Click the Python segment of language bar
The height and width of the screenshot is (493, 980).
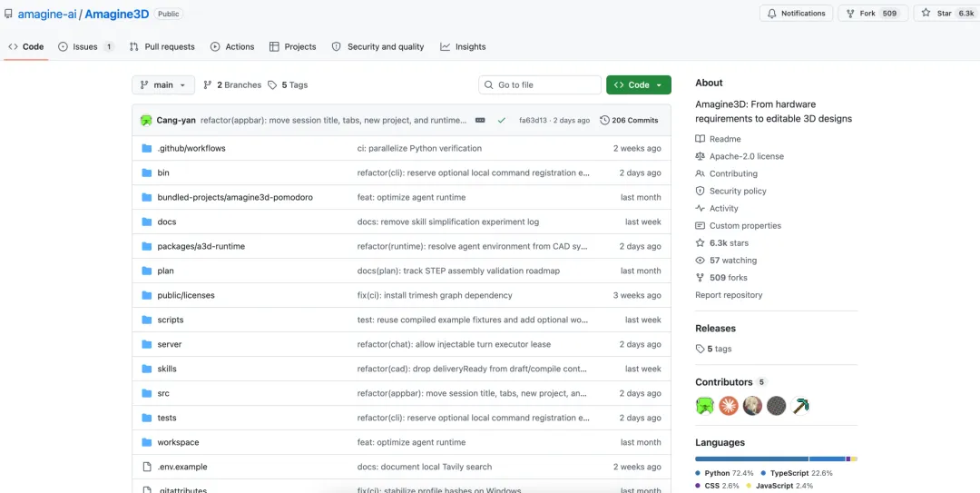752,459
